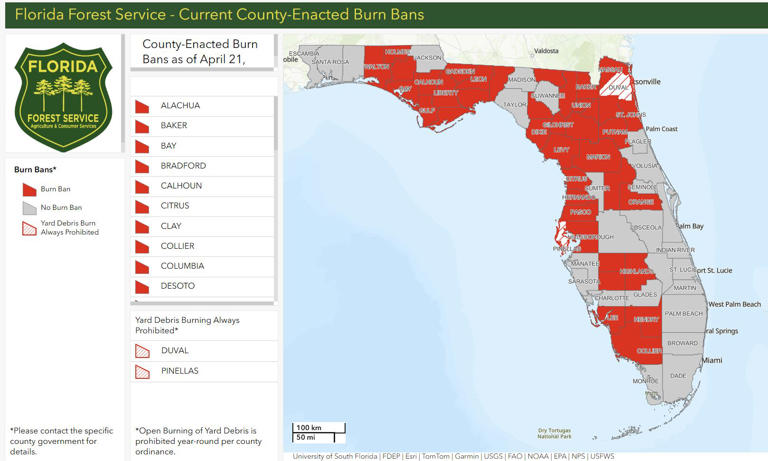
Task: Click the county list vertical scrollbar
Action: coord(276,124)
